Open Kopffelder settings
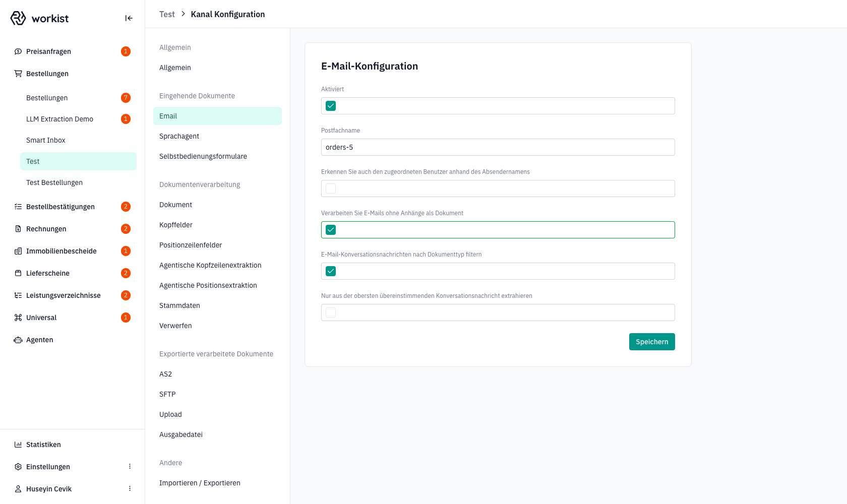This screenshot has width=847, height=504. [217, 225]
